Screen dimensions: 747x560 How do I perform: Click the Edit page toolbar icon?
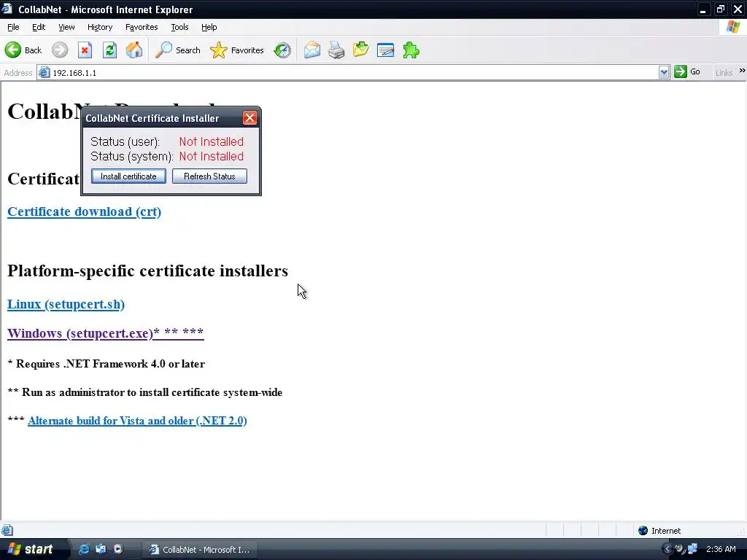[385, 50]
